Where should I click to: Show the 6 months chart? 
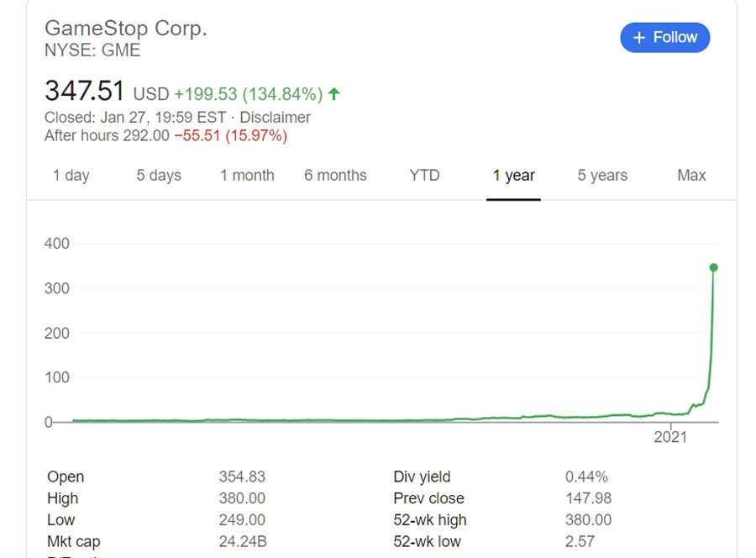335,176
